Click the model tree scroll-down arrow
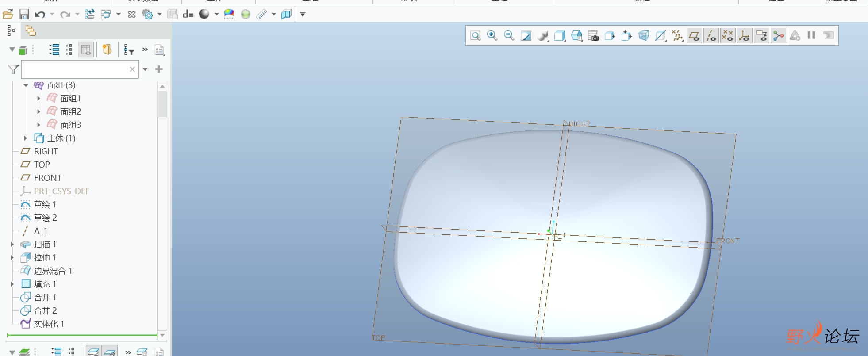 pyautogui.click(x=162, y=335)
